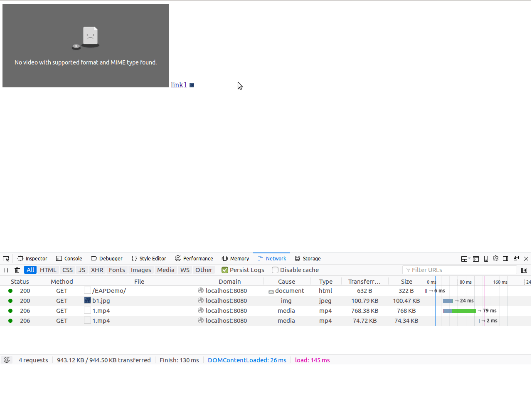This screenshot has height=406, width=532.
Task: Sort by the Transferred column header
Action: tap(365, 282)
